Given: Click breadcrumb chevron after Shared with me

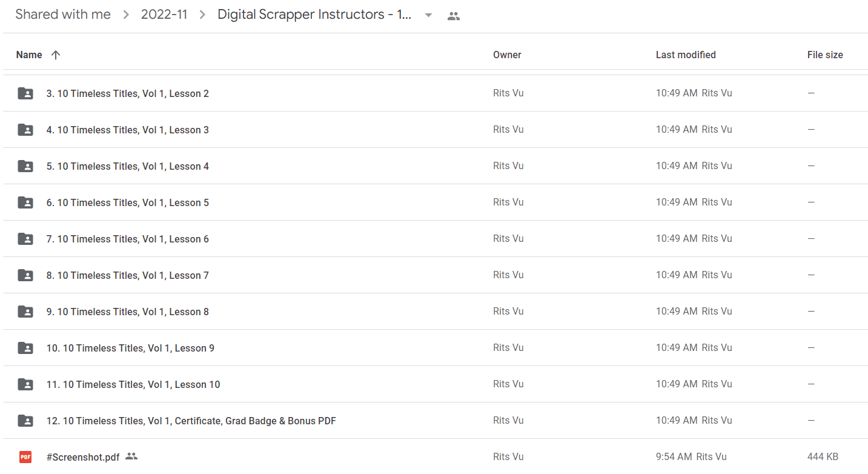Looking at the screenshot, I should coord(126,16).
